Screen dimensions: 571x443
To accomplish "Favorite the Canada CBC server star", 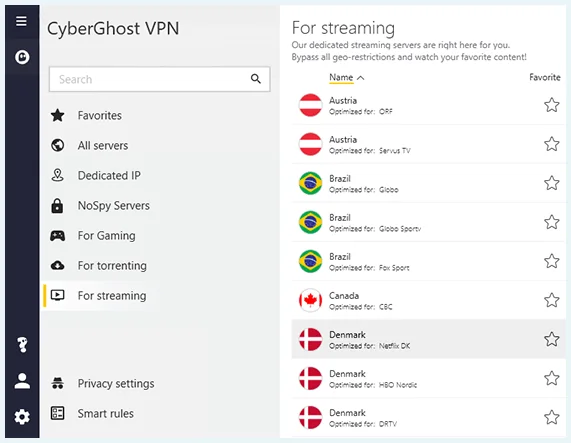I will pos(551,300).
